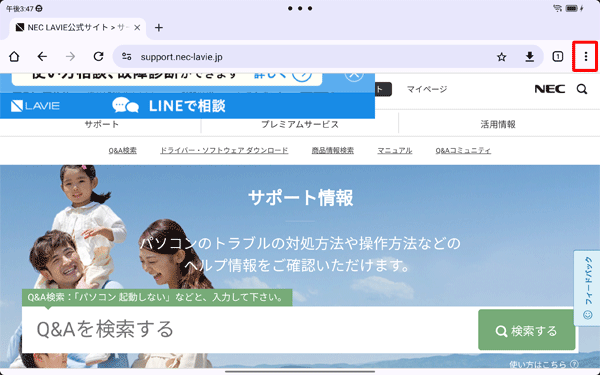Viewport: 600px width, 375px height.
Task: Close the LINE consultation banner
Action: (354, 75)
